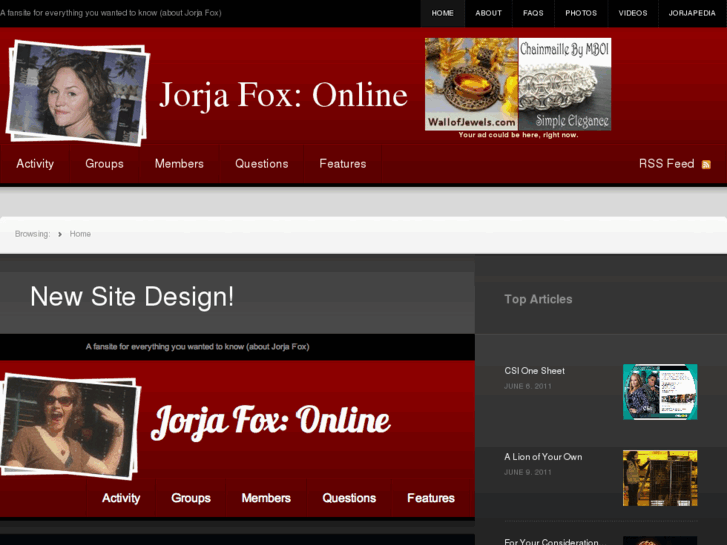Click the A Lion of Your Own thumbnail
The image size is (727, 545).
[x=660, y=478]
